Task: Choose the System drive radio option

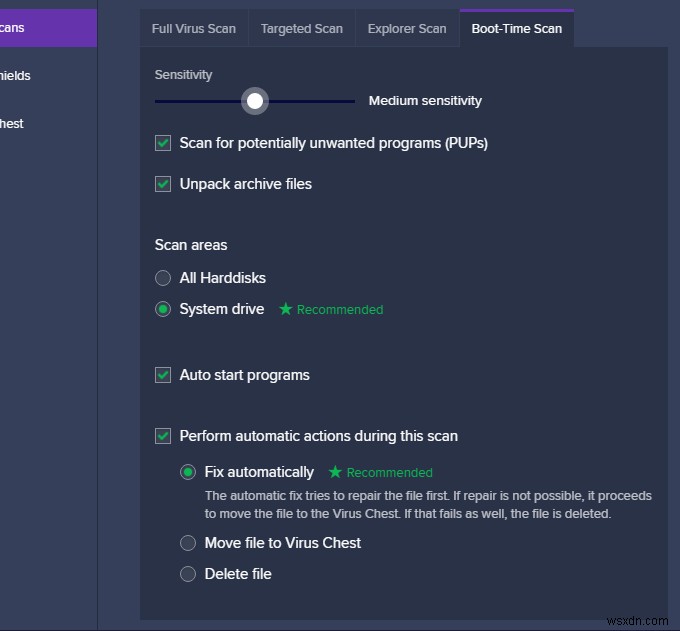Action: coord(163,309)
